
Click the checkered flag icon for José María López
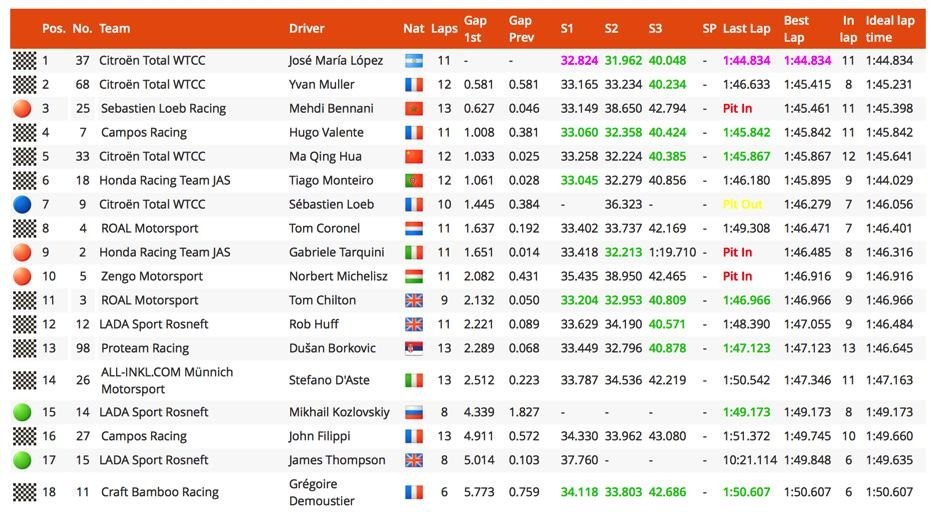click(x=24, y=61)
